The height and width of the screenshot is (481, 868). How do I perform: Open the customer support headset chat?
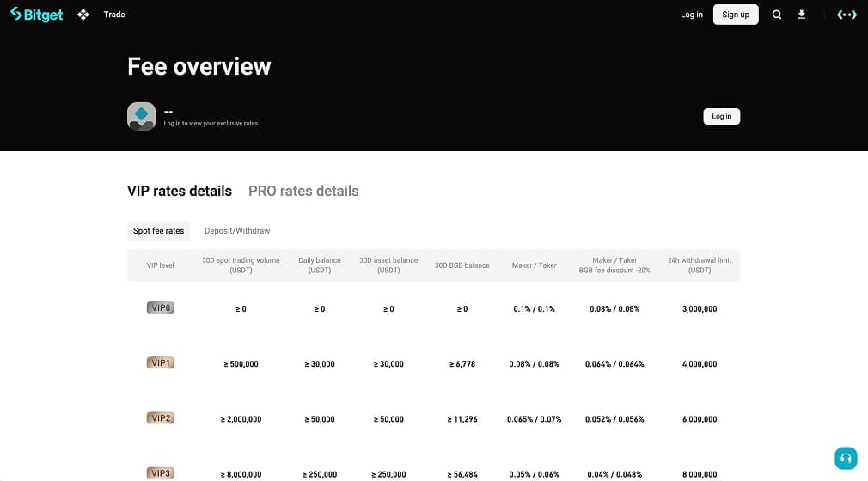click(846, 458)
